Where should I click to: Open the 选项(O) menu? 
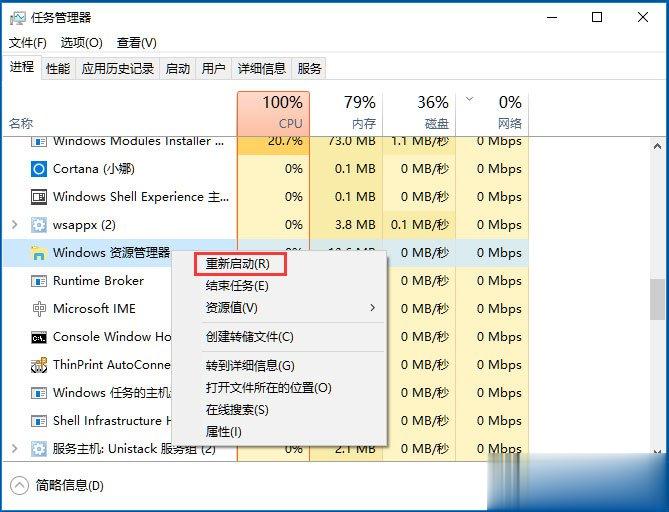tap(81, 43)
